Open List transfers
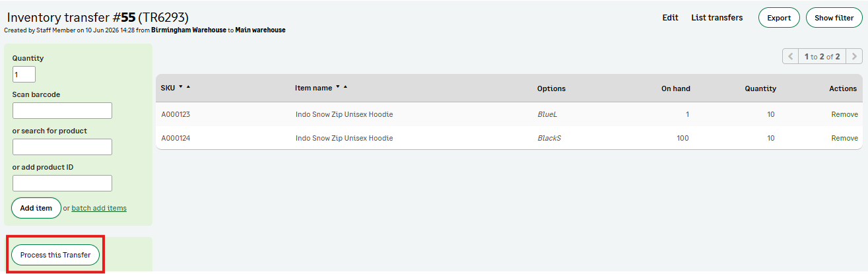The height and width of the screenshot is (274, 868). 717,18
